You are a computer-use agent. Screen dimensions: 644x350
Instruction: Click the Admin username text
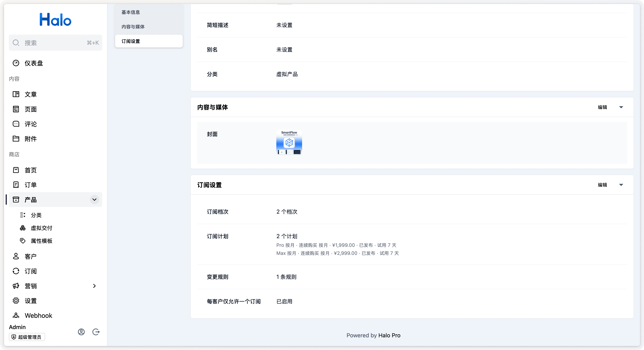pyautogui.click(x=17, y=327)
